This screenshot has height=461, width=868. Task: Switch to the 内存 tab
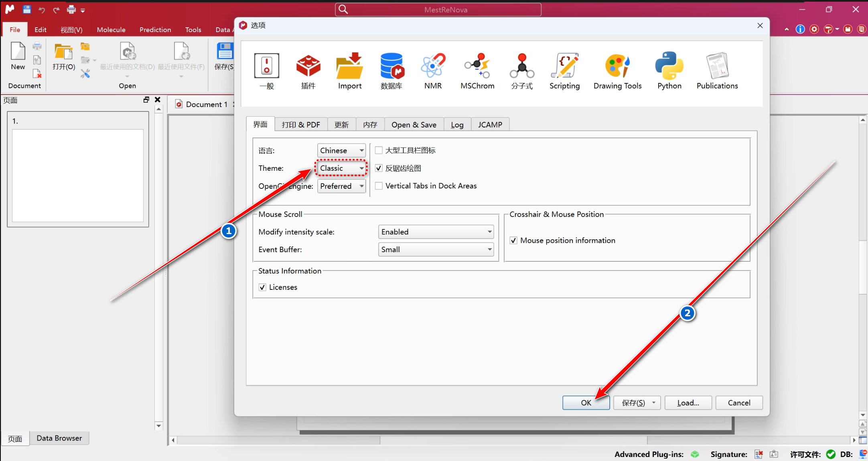tap(370, 125)
